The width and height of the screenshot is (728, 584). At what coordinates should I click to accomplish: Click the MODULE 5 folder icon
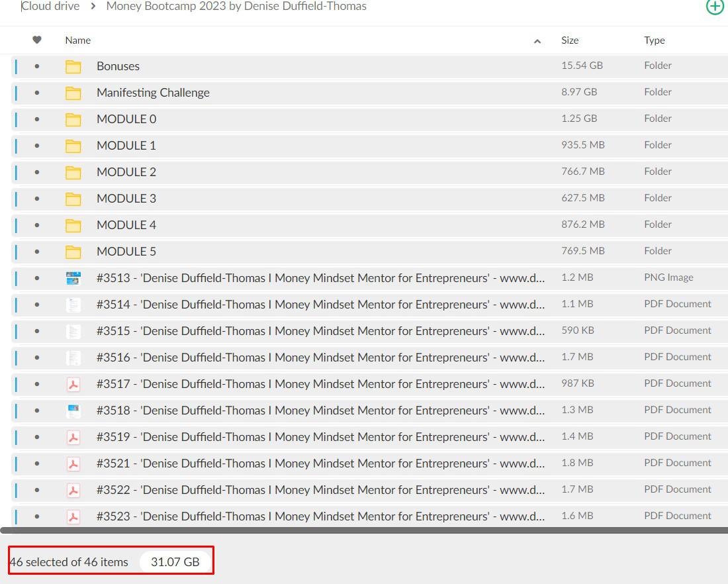point(73,252)
